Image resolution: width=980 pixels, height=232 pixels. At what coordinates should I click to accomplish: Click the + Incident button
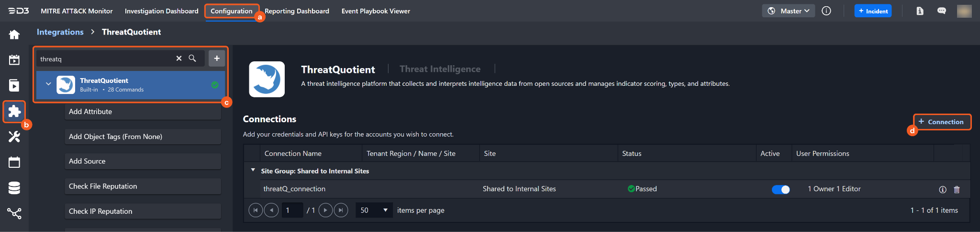873,11
